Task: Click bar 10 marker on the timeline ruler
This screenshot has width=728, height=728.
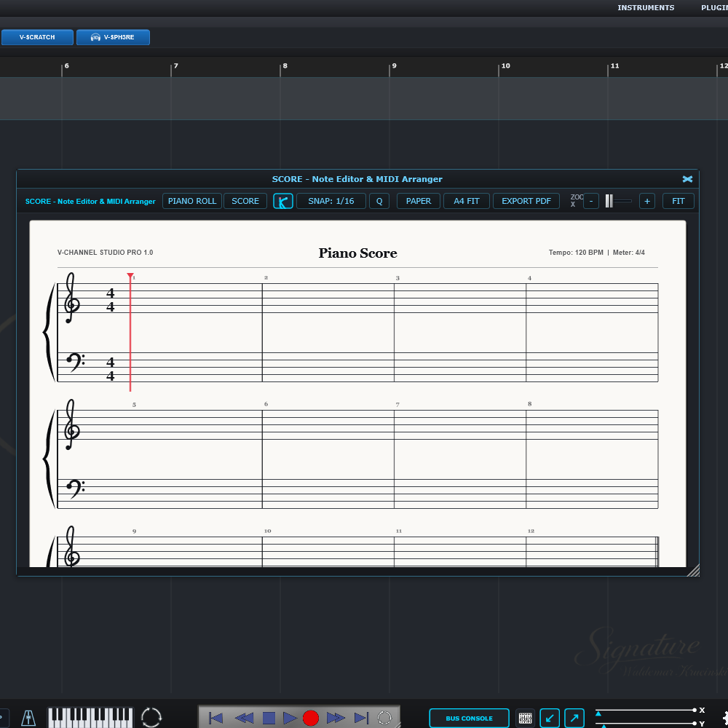Action: click(x=505, y=66)
